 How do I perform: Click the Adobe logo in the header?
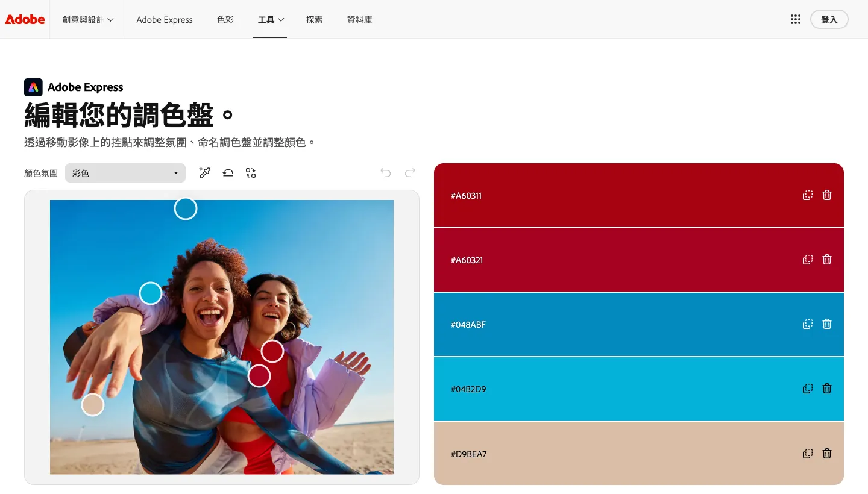[x=25, y=19]
